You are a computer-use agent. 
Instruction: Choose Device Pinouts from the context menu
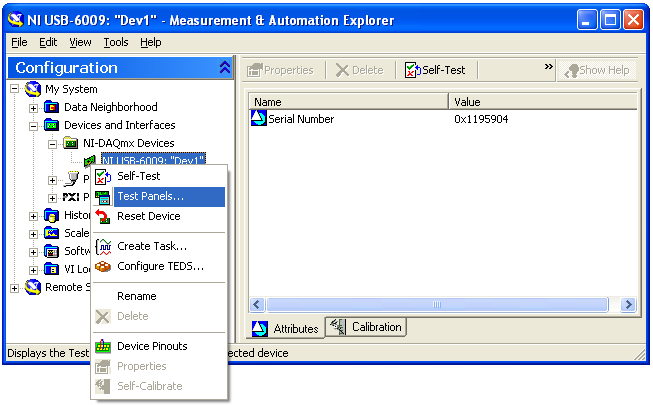tap(159, 346)
